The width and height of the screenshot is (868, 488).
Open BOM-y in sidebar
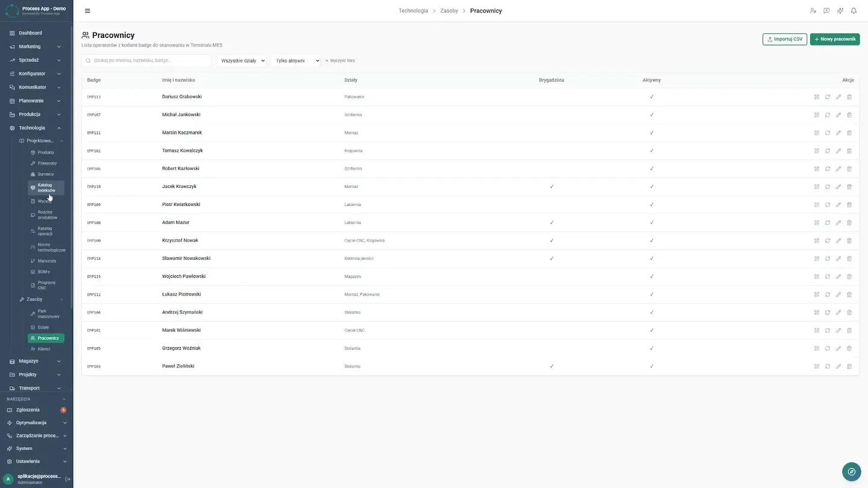pos(46,272)
